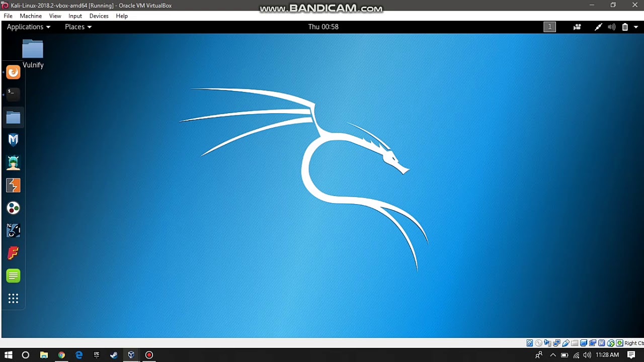The image size is (644, 362).
Task: Click the Windows clock 11:28 AM
Action: [x=607, y=355]
